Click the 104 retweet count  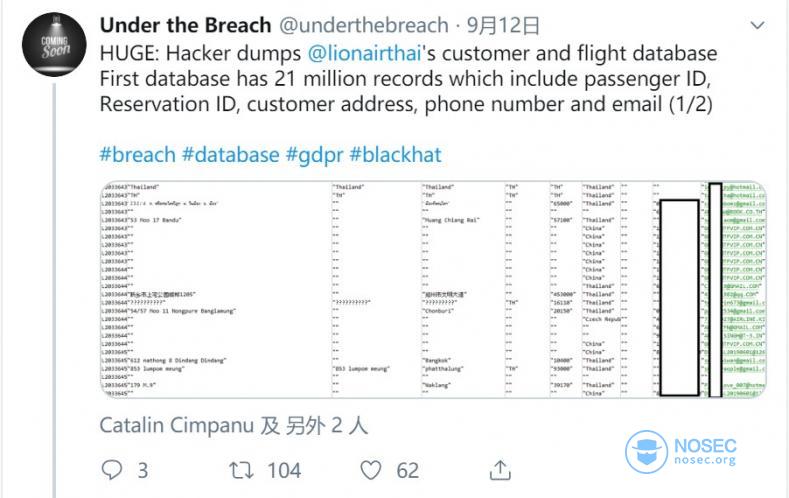(284, 470)
